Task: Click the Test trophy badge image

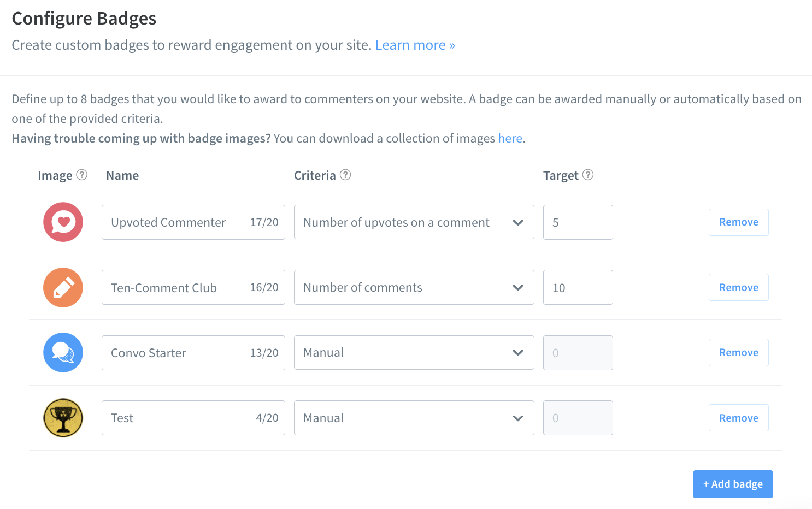Action: [63, 418]
